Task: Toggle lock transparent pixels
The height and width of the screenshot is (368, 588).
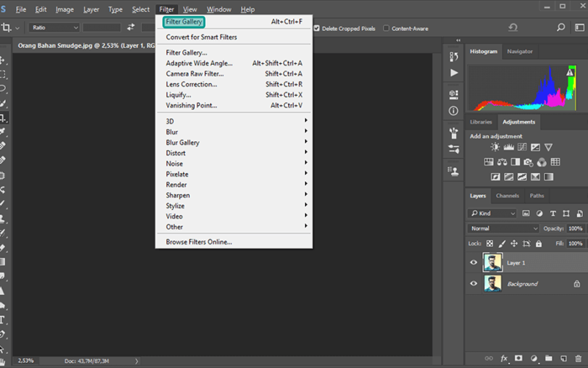Action: (x=490, y=244)
